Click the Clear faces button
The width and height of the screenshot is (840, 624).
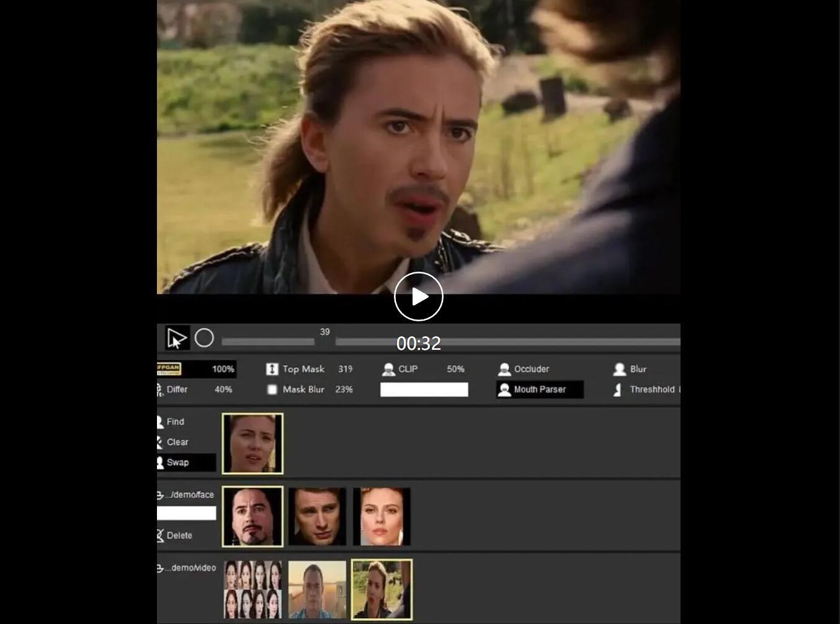(x=173, y=442)
